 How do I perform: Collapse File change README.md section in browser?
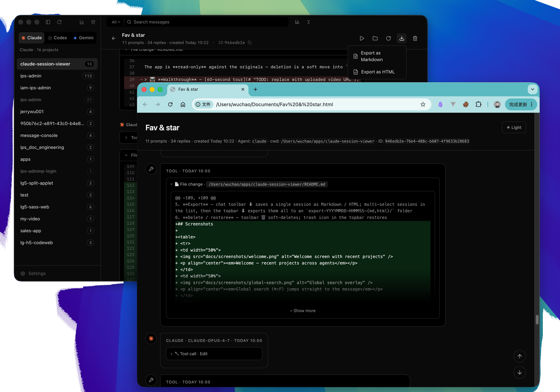(171, 184)
